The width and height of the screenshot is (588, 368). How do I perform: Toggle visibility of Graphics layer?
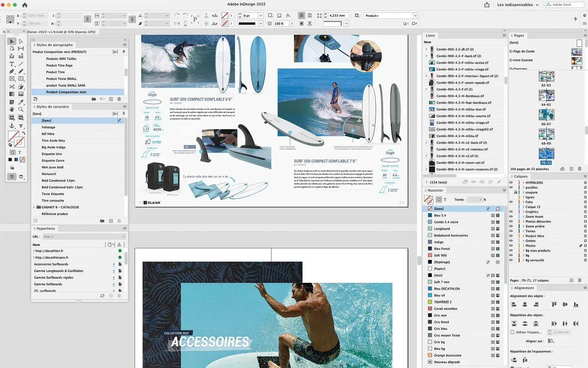tap(511, 212)
